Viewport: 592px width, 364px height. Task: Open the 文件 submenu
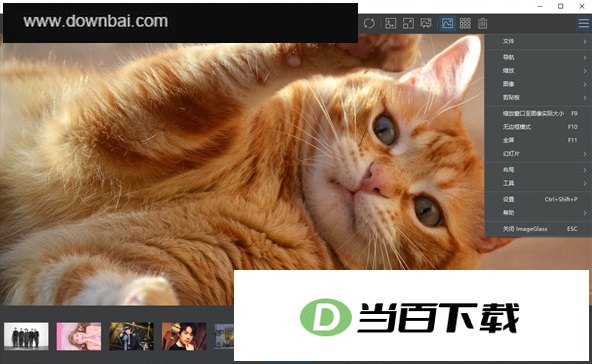point(538,41)
